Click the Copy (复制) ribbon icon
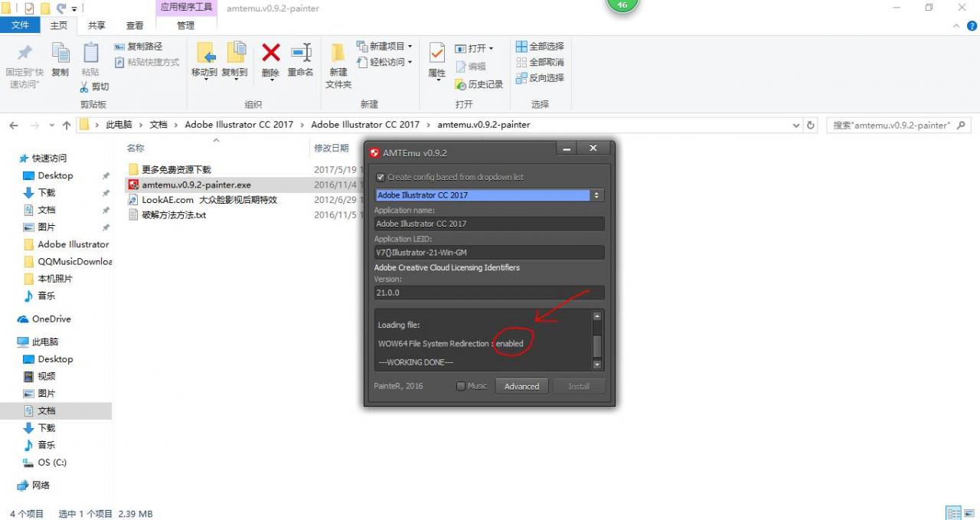Screen dimensions: 980x520 (60, 53)
